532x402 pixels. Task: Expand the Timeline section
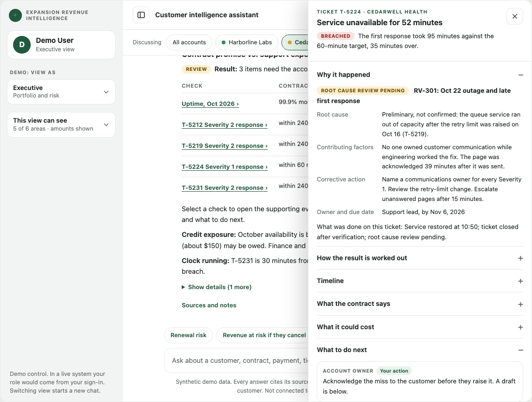point(420,281)
